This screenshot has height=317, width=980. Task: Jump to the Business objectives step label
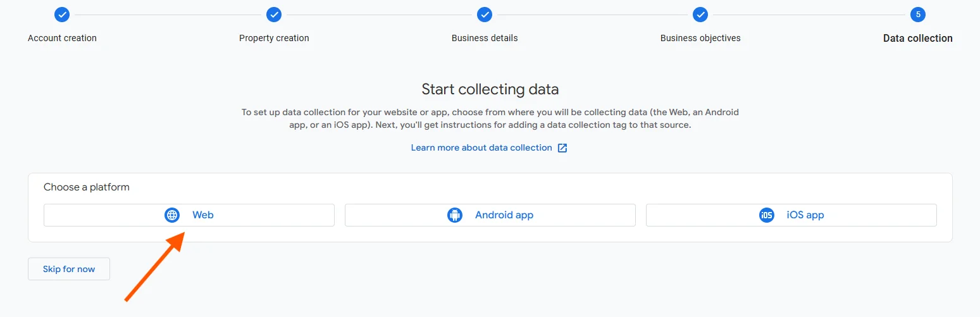[x=700, y=38]
